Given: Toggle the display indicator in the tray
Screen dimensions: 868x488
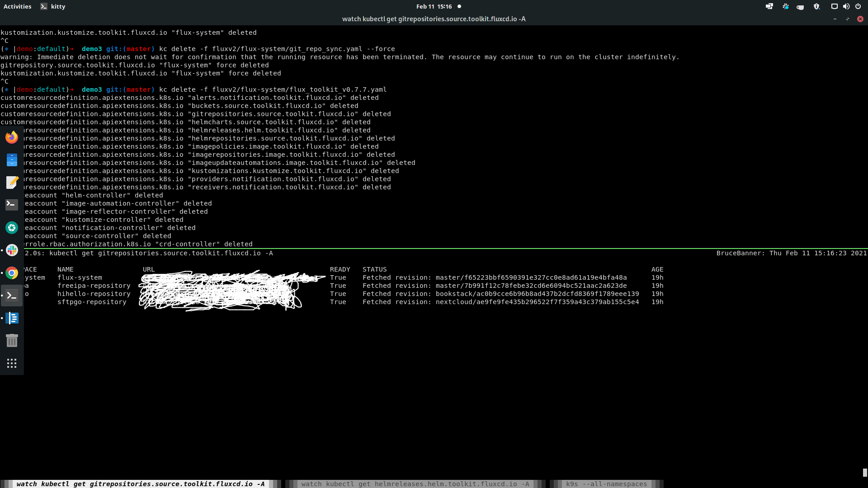Looking at the screenshot, I should 835,6.
